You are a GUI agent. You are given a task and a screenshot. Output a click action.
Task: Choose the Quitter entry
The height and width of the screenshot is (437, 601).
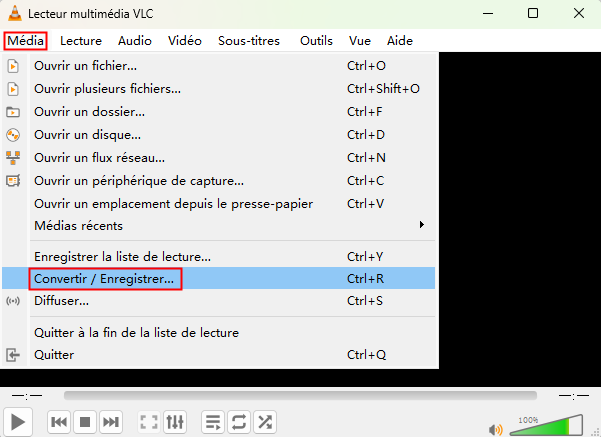point(218,355)
